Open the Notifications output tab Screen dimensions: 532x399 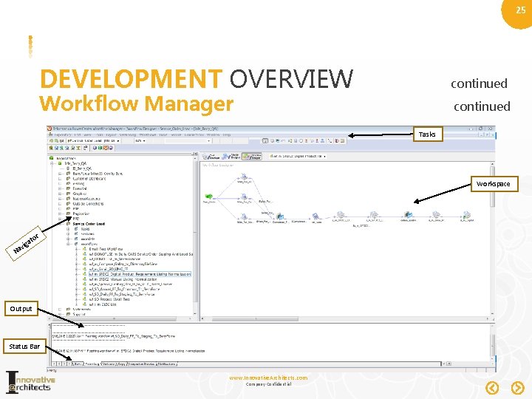[x=167, y=364]
